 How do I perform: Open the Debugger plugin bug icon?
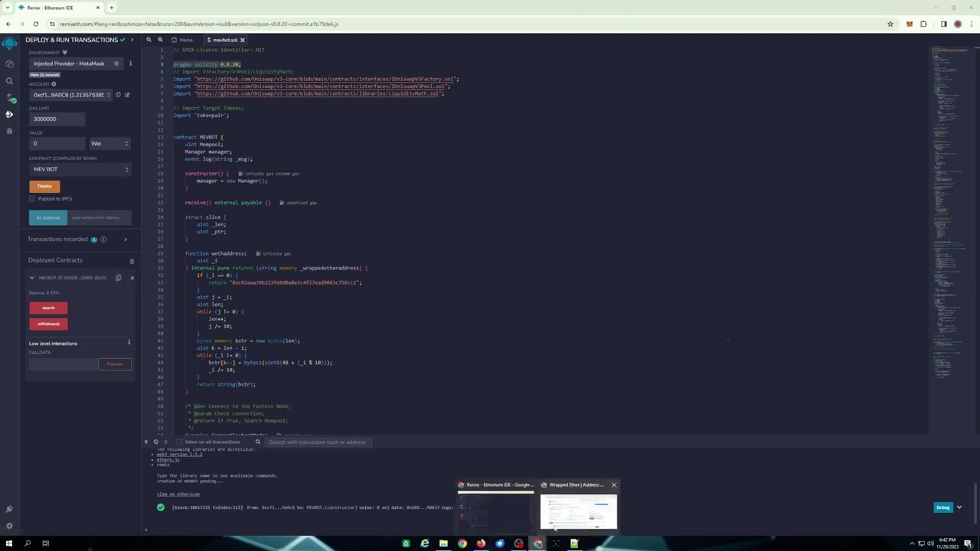pyautogui.click(x=9, y=131)
